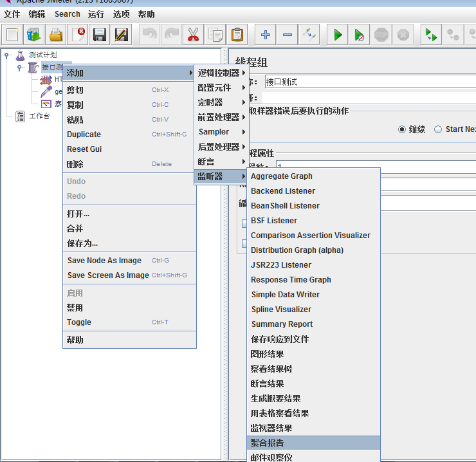
Task: Click the empty comments input field
Action: (369, 98)
